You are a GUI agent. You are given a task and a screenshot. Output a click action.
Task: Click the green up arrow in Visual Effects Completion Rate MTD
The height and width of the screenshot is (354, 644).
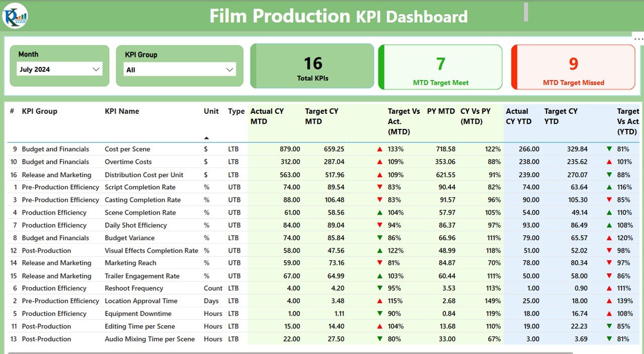point(380,250)
